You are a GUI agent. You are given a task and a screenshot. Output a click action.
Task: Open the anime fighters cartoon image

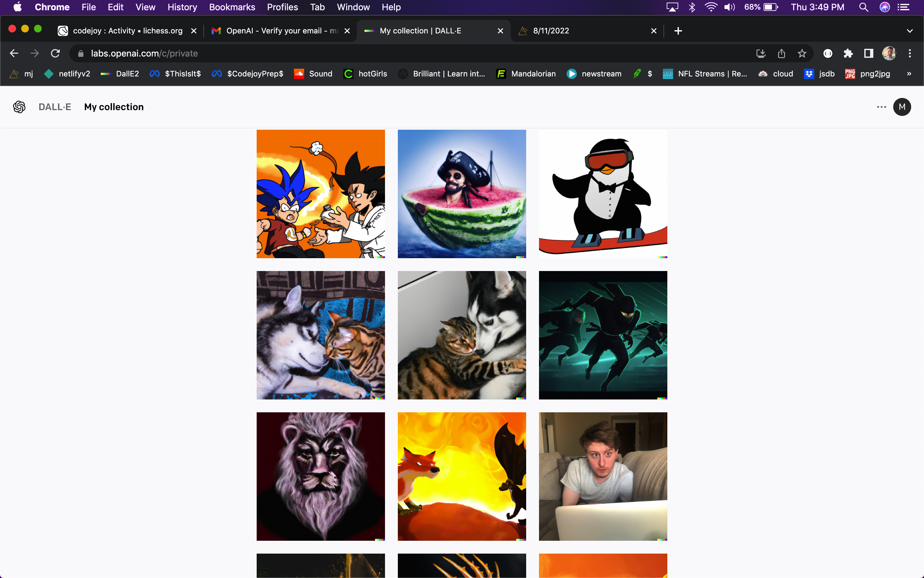321,194
